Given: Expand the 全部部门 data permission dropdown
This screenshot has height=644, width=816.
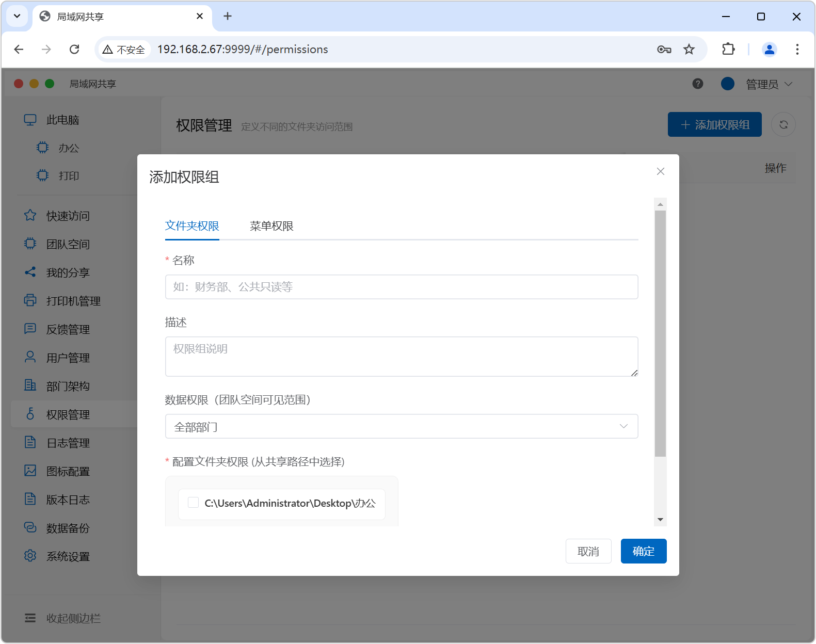Looking at the screenshot, I should click(x=402, y=426).
